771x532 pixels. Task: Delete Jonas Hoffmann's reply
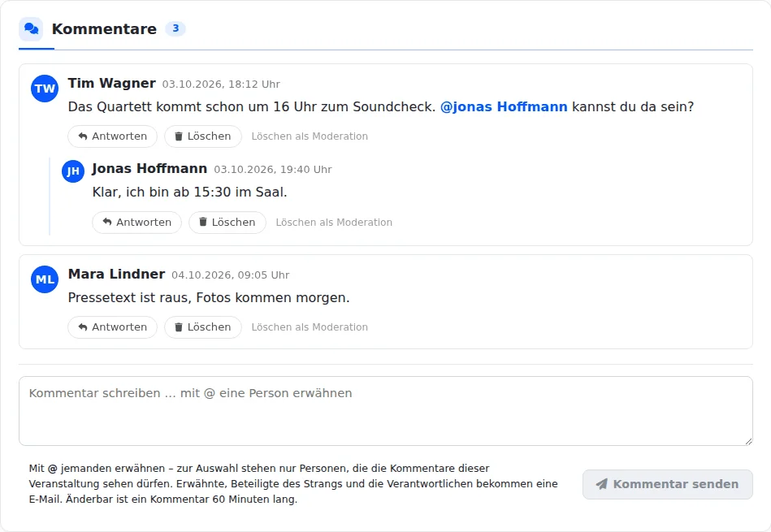point(227,223)
